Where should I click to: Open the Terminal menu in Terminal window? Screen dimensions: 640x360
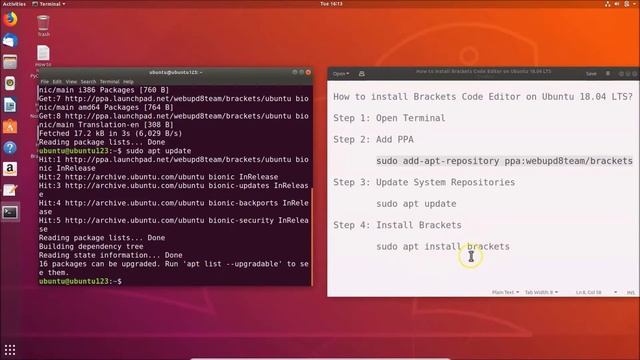tap(109, 82)
